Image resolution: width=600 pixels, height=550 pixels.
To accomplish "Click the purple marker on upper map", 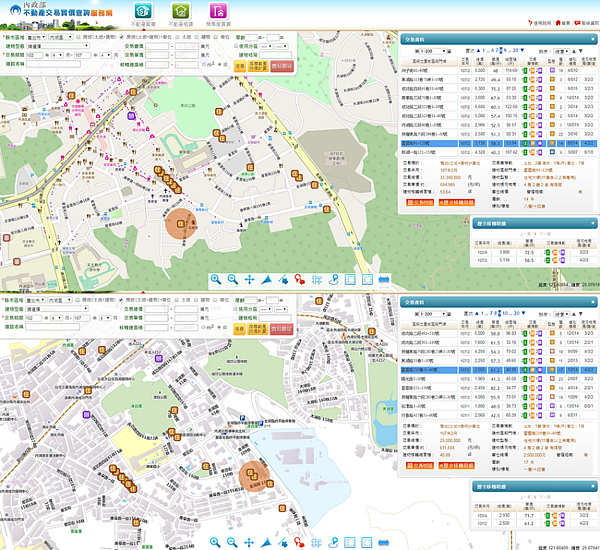I will (x=132, y=116).
